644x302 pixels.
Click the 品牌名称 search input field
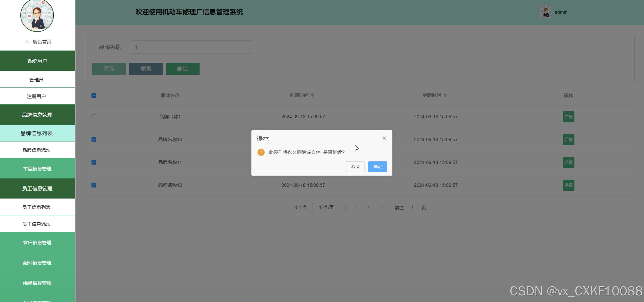(x=191, y=47)
